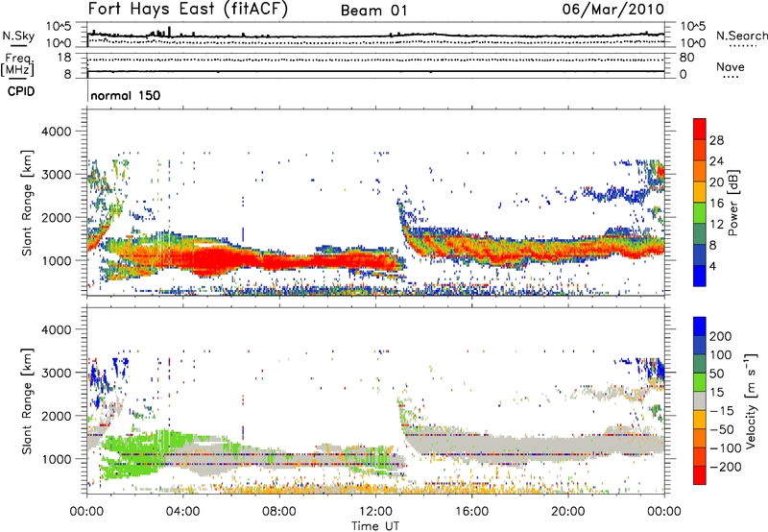Viewport: 768px width, 532px height.
Task: Click the "16" power color bar label
Action: point(716,204)
